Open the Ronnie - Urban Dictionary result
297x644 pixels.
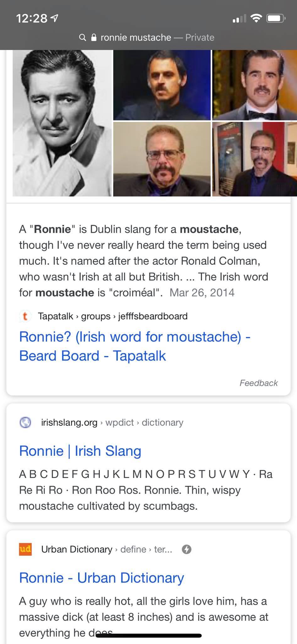point(101,578)
